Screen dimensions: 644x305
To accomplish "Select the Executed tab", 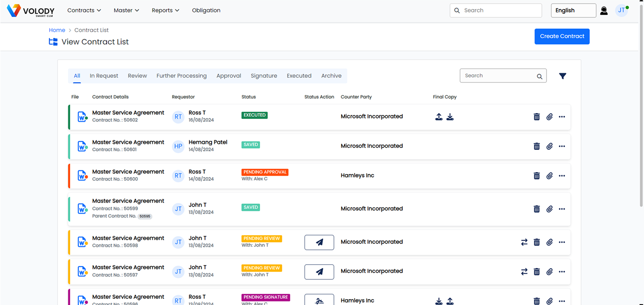I will click(x=299, y=76).
